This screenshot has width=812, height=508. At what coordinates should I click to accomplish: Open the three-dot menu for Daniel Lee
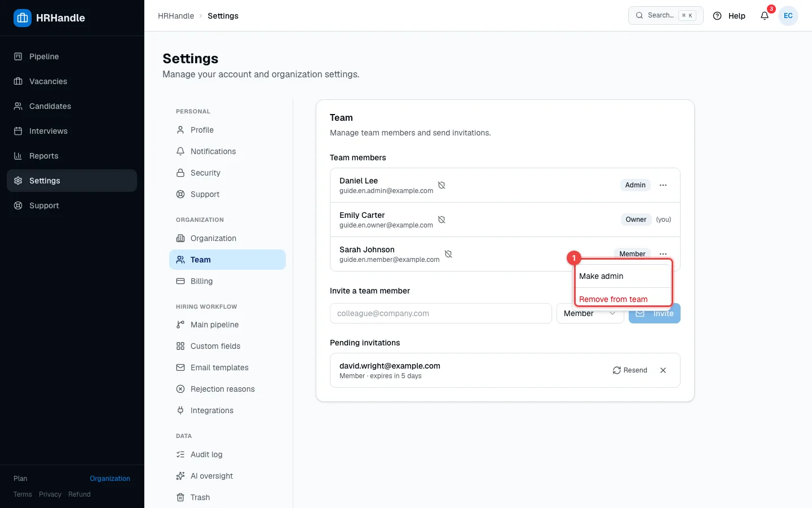(x=663, y=185)
